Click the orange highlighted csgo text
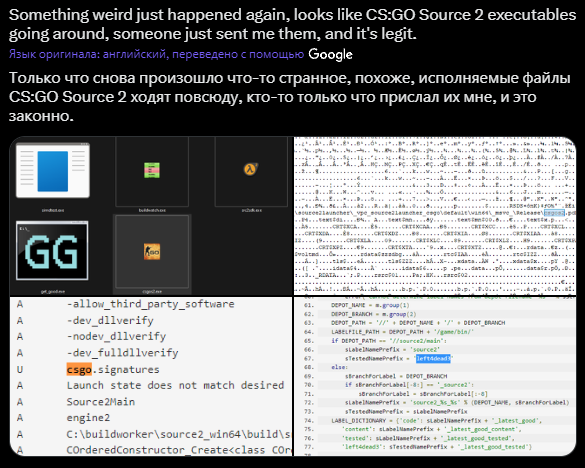Screen dimensions: 585x468 coord(79,369)
